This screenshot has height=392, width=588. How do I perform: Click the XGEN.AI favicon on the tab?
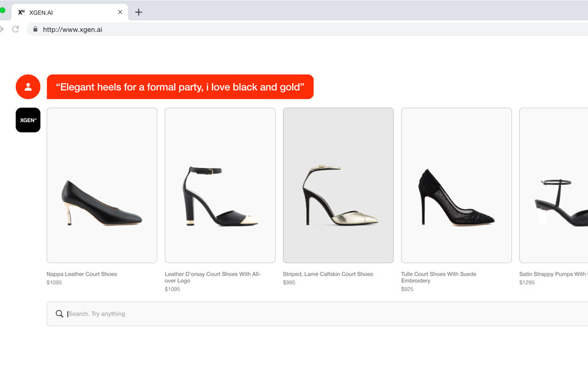pyautogui.click(x=22, y=12)
